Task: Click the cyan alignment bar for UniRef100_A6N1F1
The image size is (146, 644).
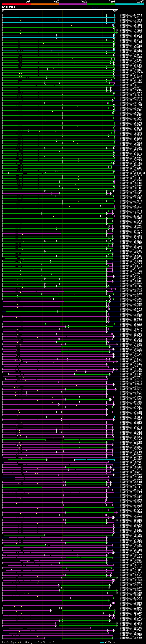Action: (95, 417)
